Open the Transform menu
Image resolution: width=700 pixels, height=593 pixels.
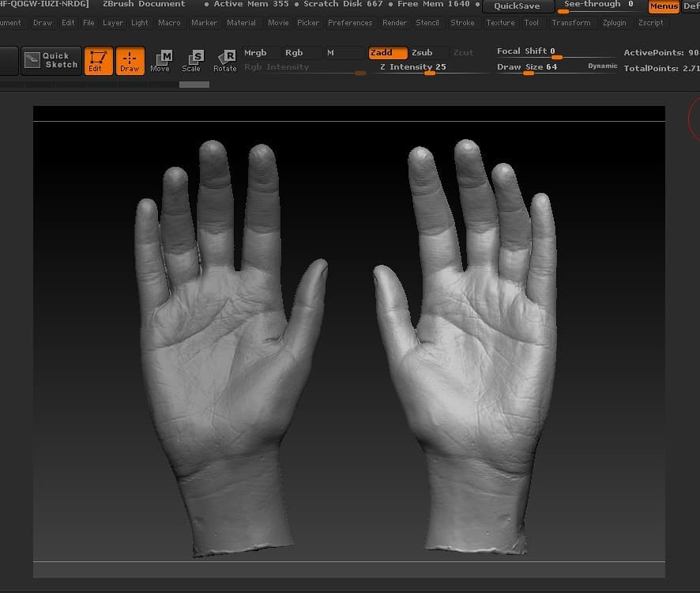point(571,23)
